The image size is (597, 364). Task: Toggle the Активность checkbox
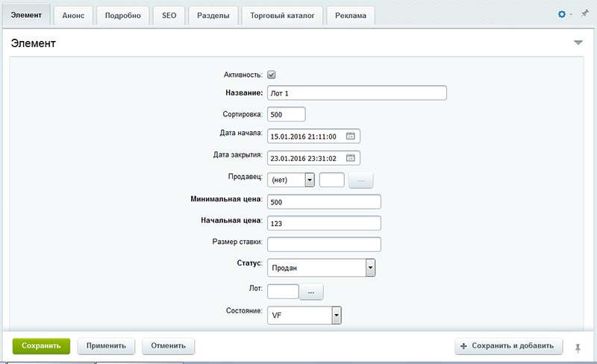pos(272,75)
